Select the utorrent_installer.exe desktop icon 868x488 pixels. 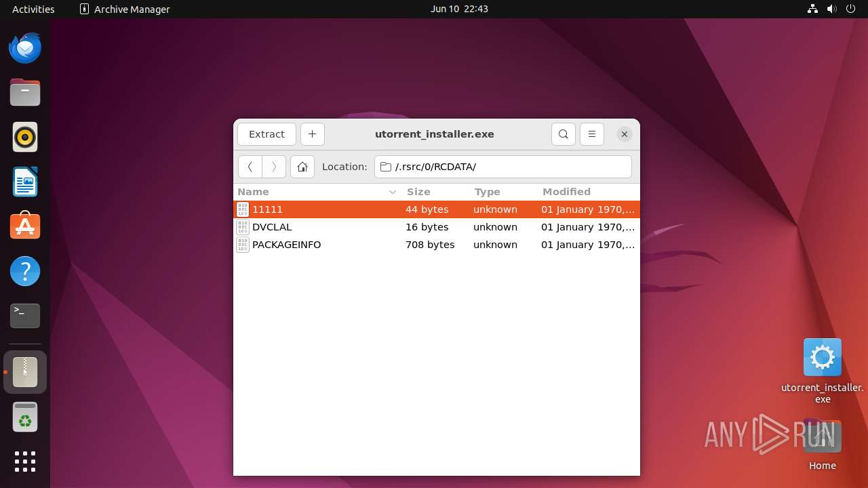pos(823,371)
